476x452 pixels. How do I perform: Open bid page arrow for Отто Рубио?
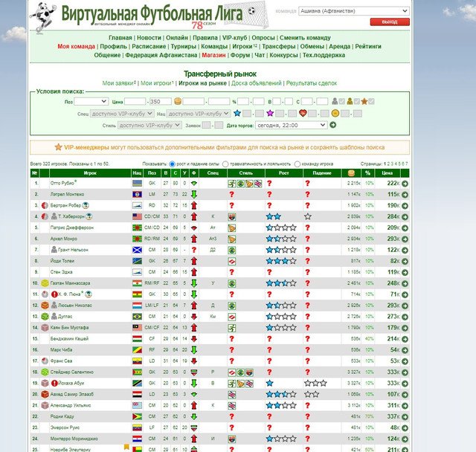click(405, 184)
